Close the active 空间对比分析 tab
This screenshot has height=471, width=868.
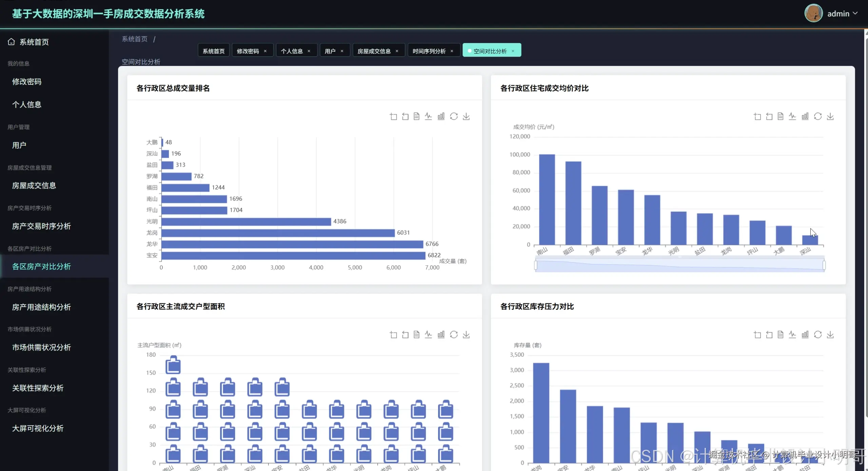[513, 51]
